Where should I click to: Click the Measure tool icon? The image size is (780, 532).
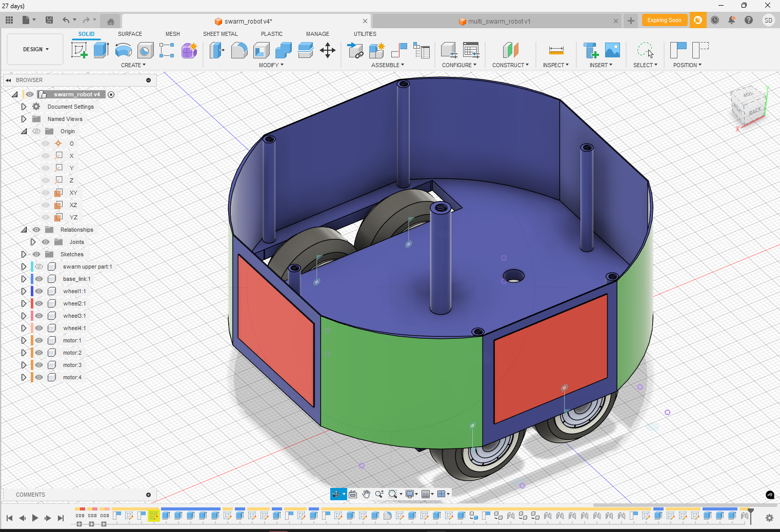pyautogui.click(x=556, y=50)
